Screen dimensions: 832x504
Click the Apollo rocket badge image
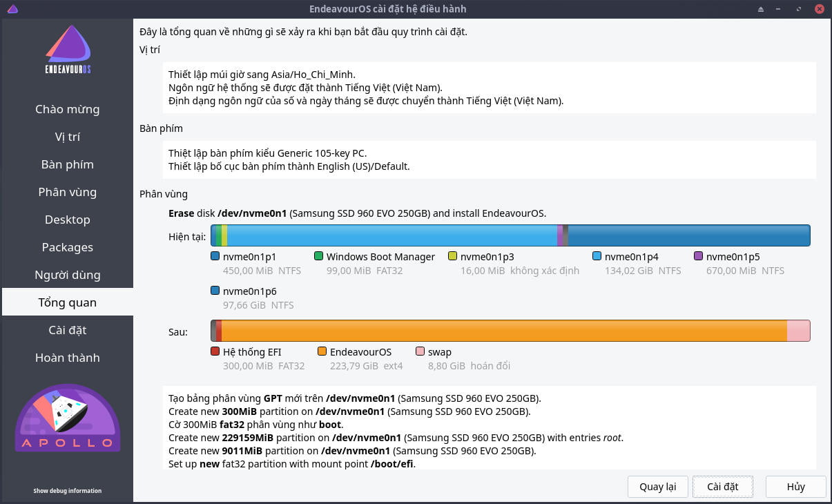68,418
